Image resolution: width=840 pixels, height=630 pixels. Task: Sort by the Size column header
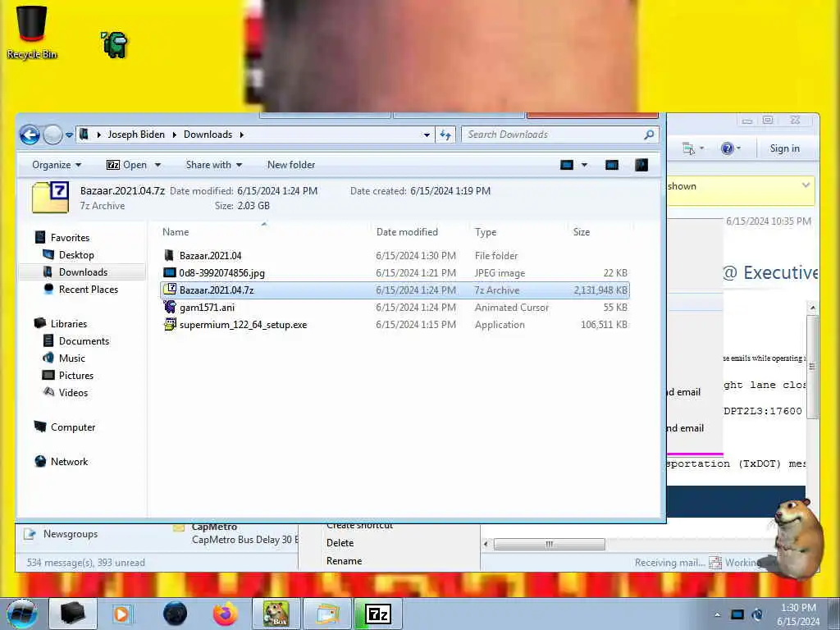(x=582, y=232)
